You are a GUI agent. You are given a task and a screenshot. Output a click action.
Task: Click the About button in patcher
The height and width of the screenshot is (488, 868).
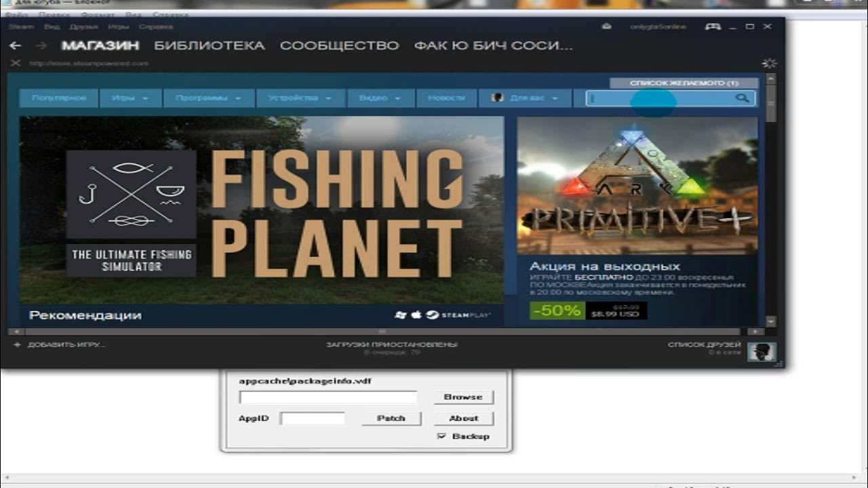463,418
